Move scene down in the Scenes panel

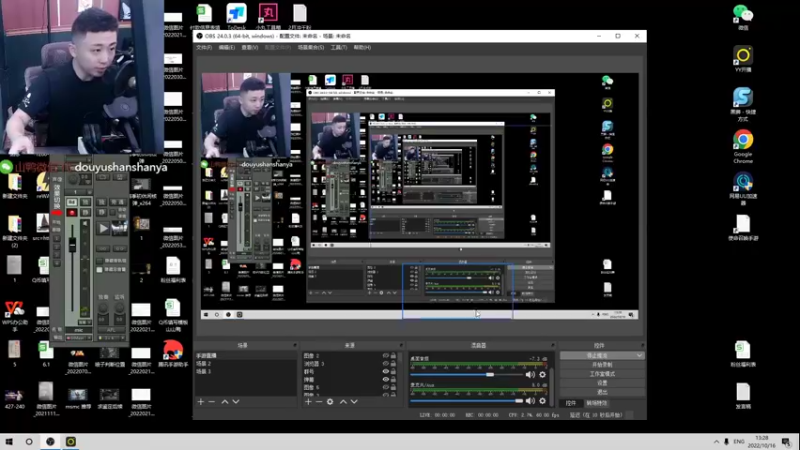coord(236,402)
